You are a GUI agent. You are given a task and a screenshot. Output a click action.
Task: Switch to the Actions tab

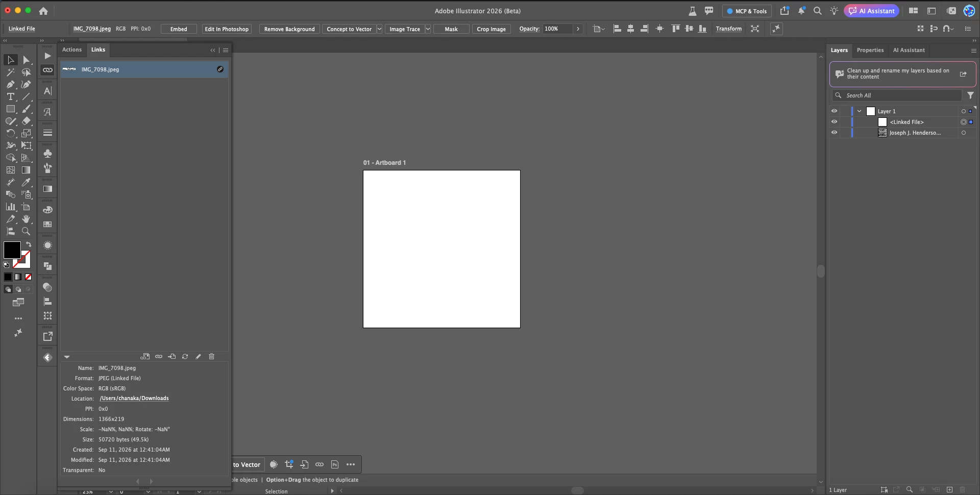72,49
